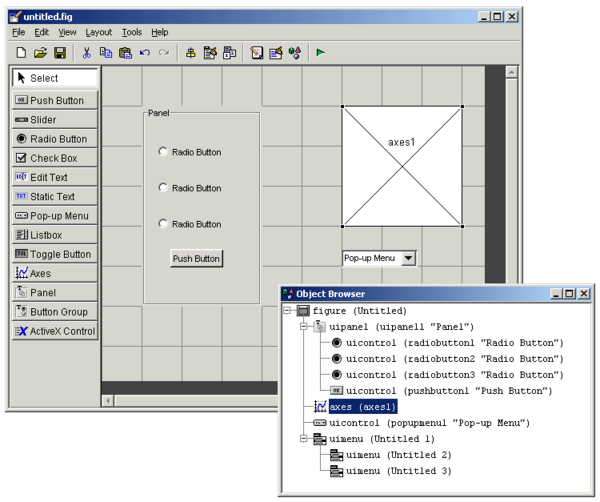Click the Open folder toolbar icon
Screen dimensions: 600x502
point(40,52)
